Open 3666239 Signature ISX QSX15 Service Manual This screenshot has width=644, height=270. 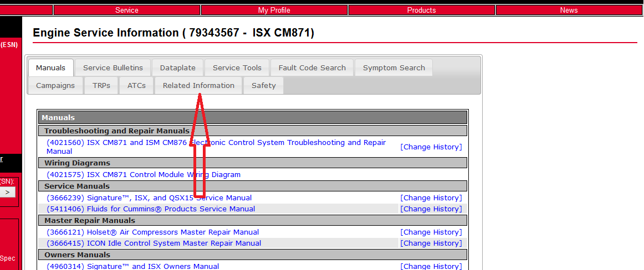point(149,198)
